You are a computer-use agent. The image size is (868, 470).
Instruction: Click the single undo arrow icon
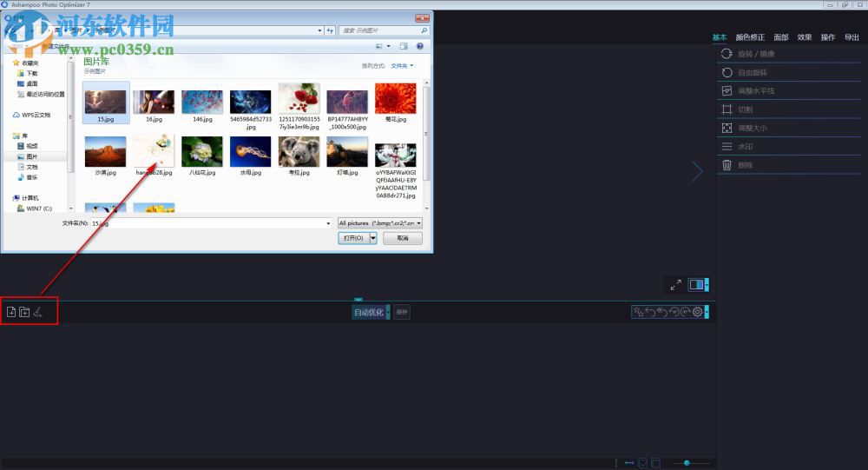pyautogui.click(x=650, y=312)
